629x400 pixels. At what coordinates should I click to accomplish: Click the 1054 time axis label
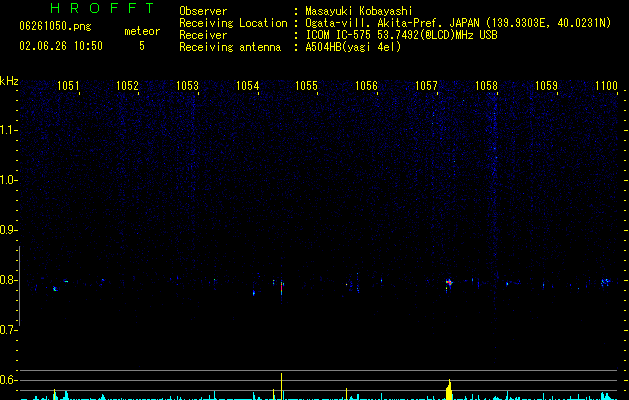coord(248,86)
